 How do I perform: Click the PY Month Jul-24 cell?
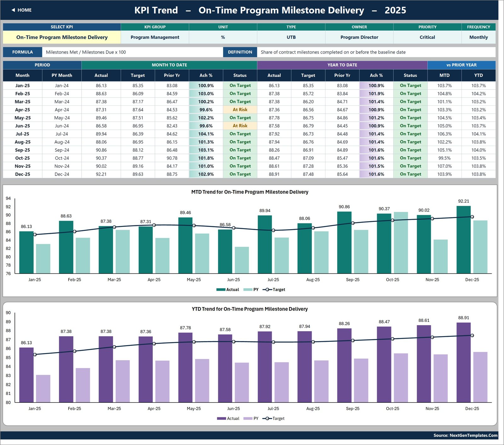tap(62, 134)
